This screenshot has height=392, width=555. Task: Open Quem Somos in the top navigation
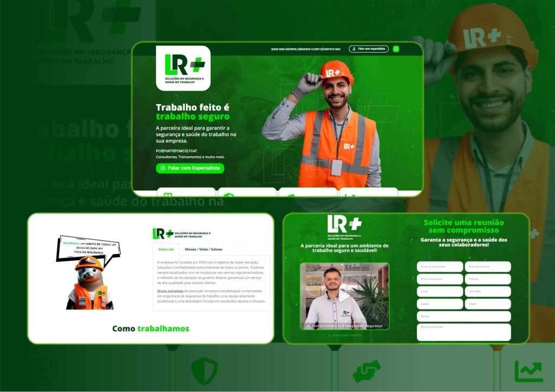point(277,49)
